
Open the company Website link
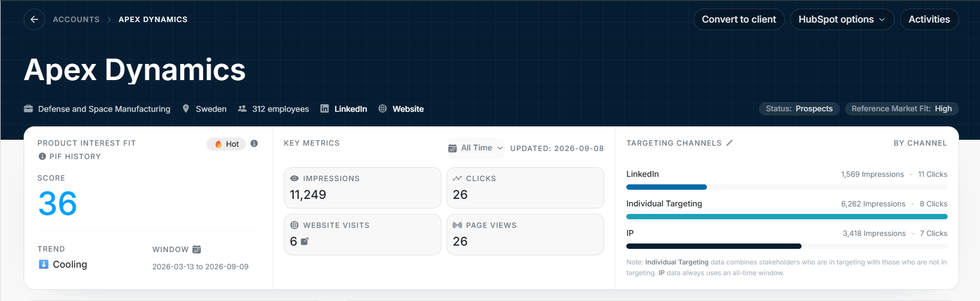(x=408, y=109)
